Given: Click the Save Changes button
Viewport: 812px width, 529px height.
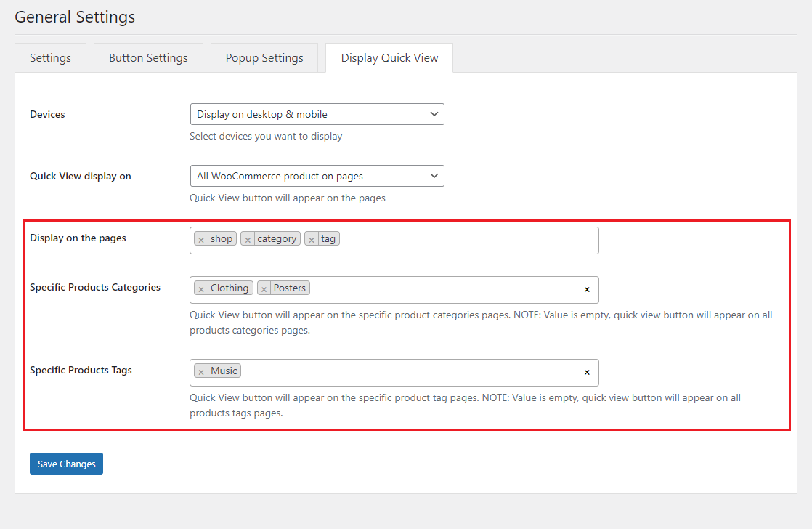Looking at the screenshot, I should click(66, 464).
